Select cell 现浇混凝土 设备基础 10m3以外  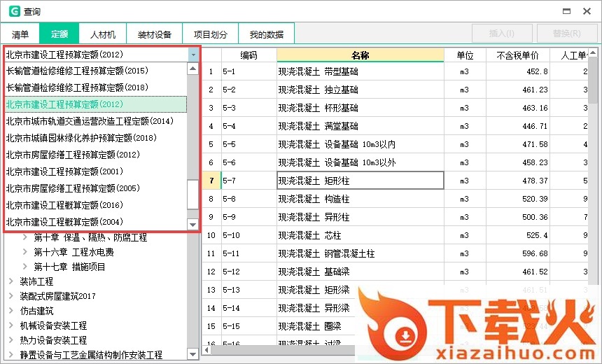[x=360, y=162]
